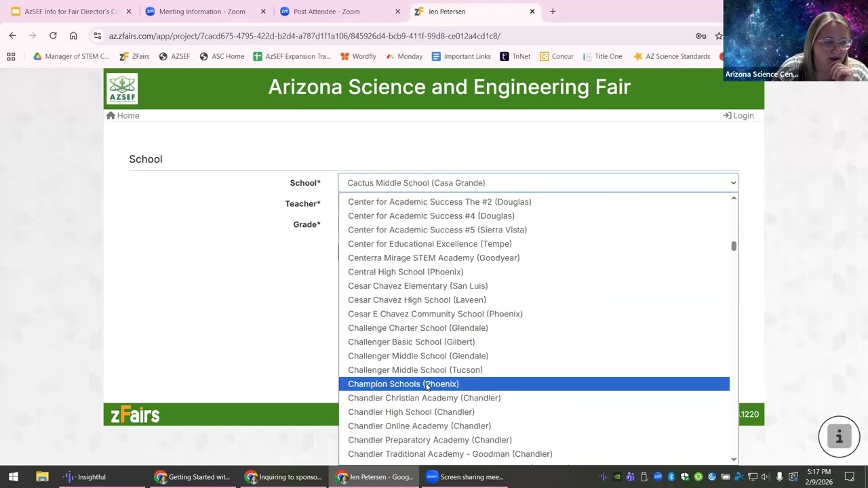Open the TriNet bookmark
This screenshot has height=488, width=868.
click(515, 57)
